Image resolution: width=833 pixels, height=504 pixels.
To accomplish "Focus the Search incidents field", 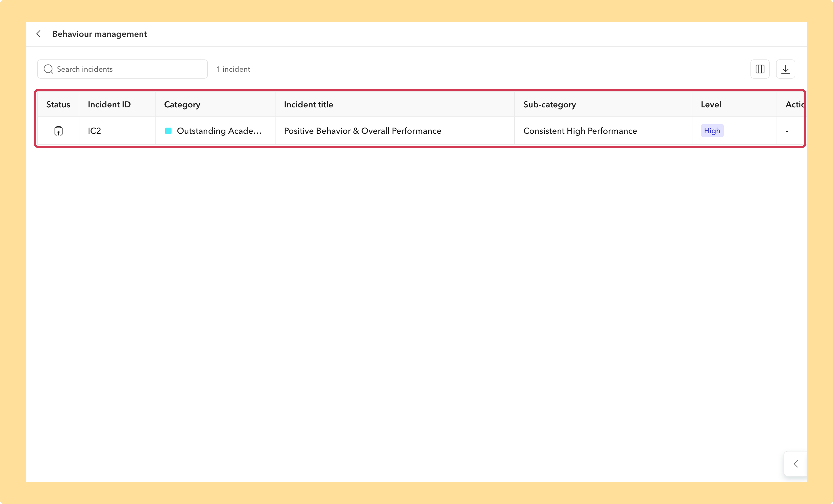I will tap(122, 69).
